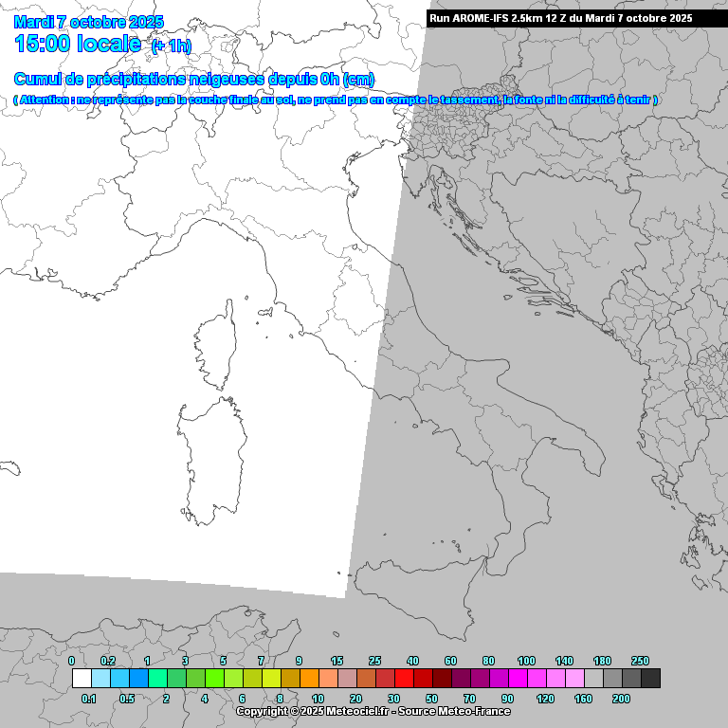728x728 pixels.
Task: Open the Meteociel.fr copyright text
Action: (373, 711)
